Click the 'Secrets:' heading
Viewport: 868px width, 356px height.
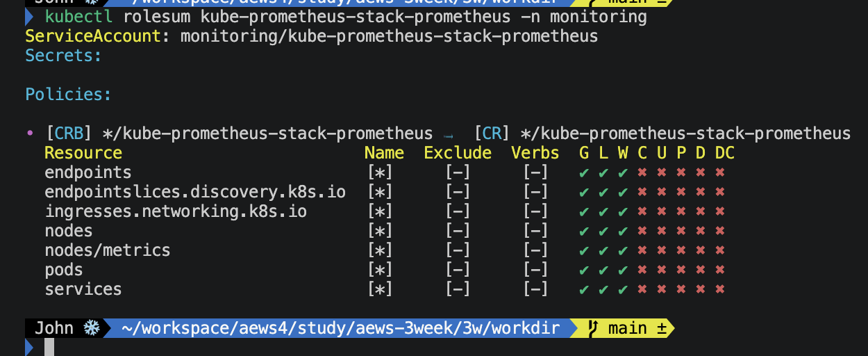[64, 56]
